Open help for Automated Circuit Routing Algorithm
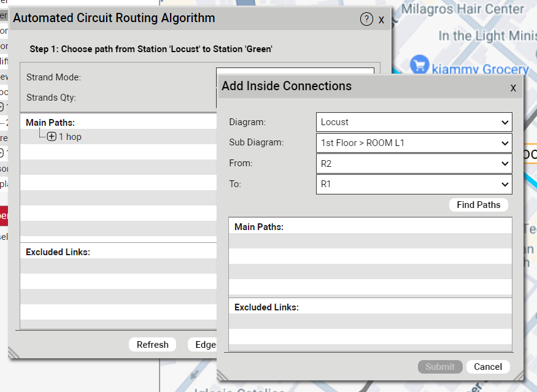This screenshot has width=537, height=392. pos(366,19)
